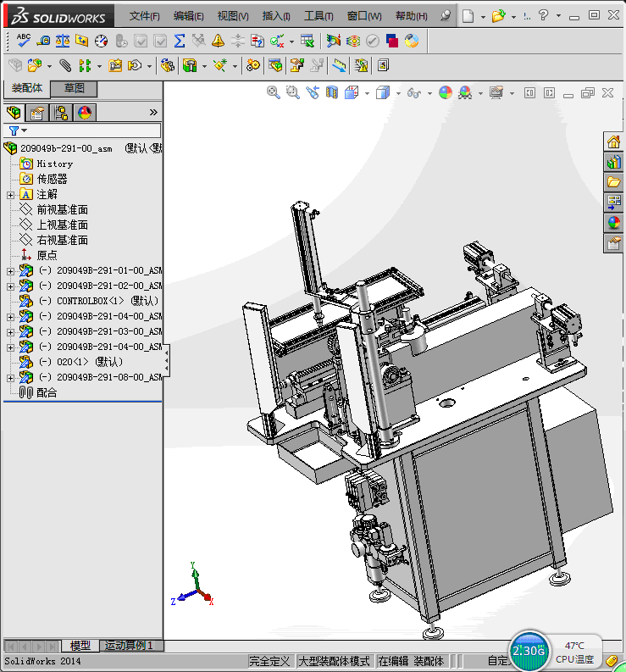Switch to the 运动算例1 tab
626x672 pixels.
coord(131,646)
